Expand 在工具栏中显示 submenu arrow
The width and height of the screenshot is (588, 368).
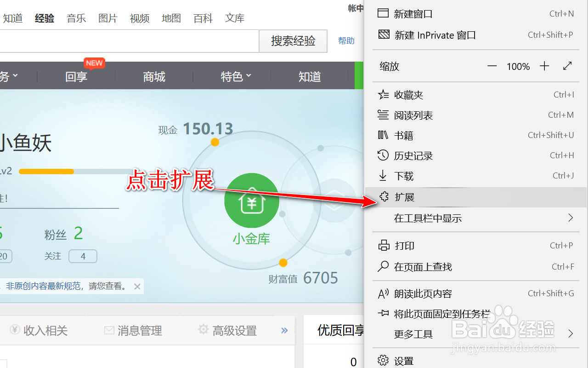tap(571, 218)
